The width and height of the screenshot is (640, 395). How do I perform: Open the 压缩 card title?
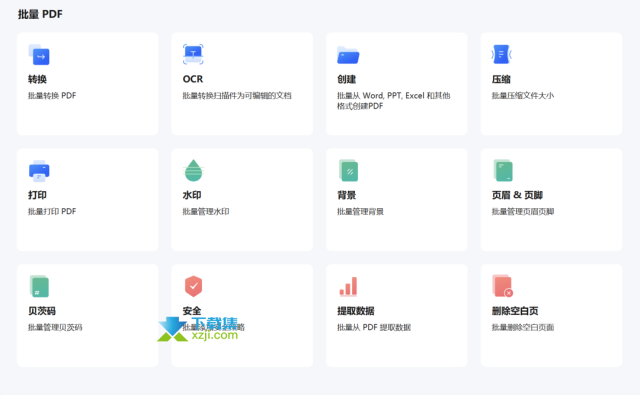coord(501,79)
